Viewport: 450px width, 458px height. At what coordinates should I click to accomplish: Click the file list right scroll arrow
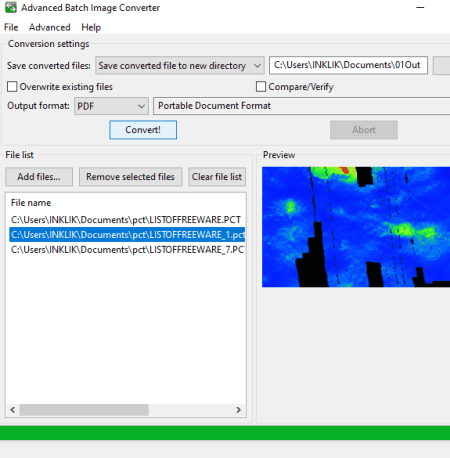(x=238, y=410)
